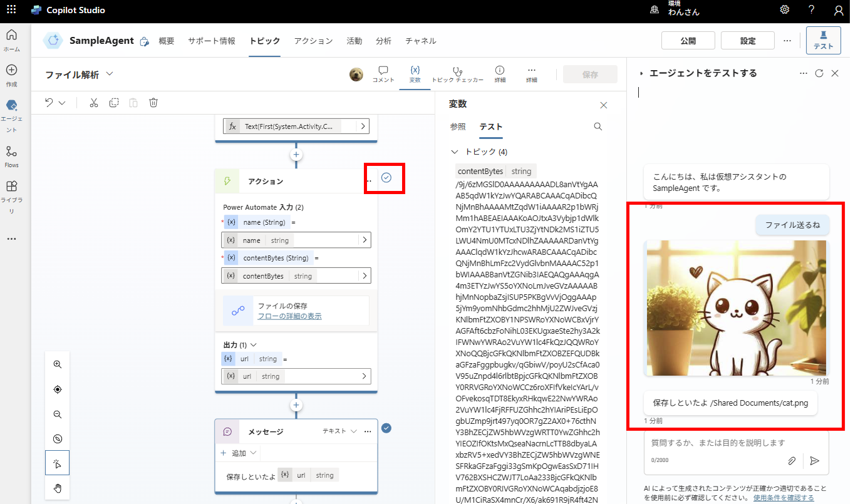Viewport: 853px width, 504px height.
Task: Click the checkmark toggle on the アクション node
Action: 386,178
